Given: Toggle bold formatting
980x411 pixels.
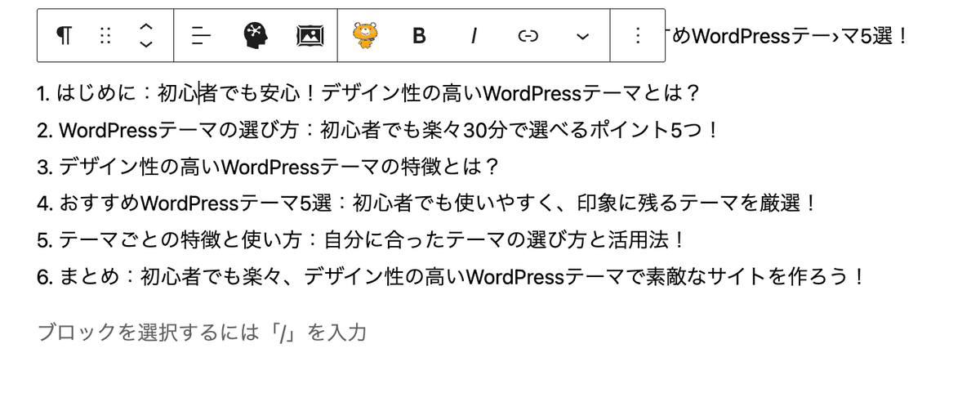Looking at the screenshot, I should point(419,36).
